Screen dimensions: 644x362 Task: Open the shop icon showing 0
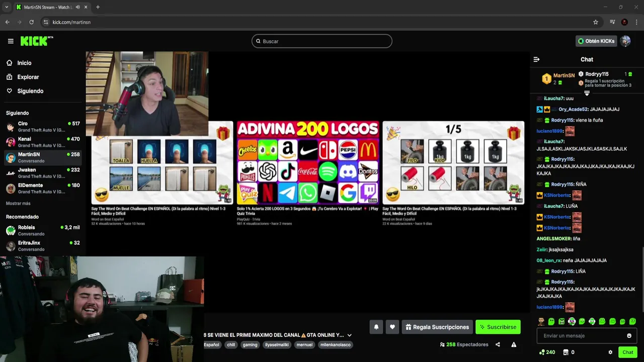[x=569, y=352]
